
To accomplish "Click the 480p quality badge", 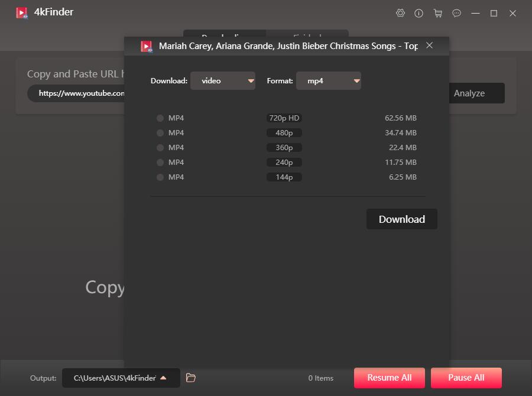I will click(284, 132).
